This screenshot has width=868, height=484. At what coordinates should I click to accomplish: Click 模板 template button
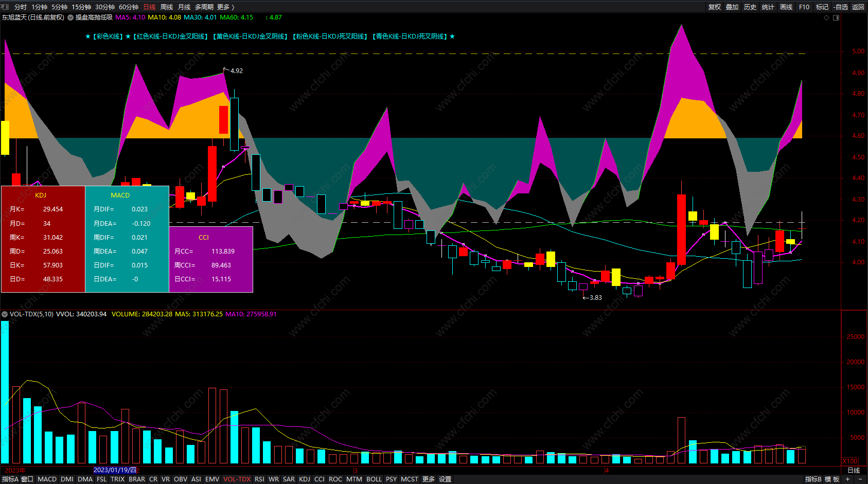tap(832, 479)
